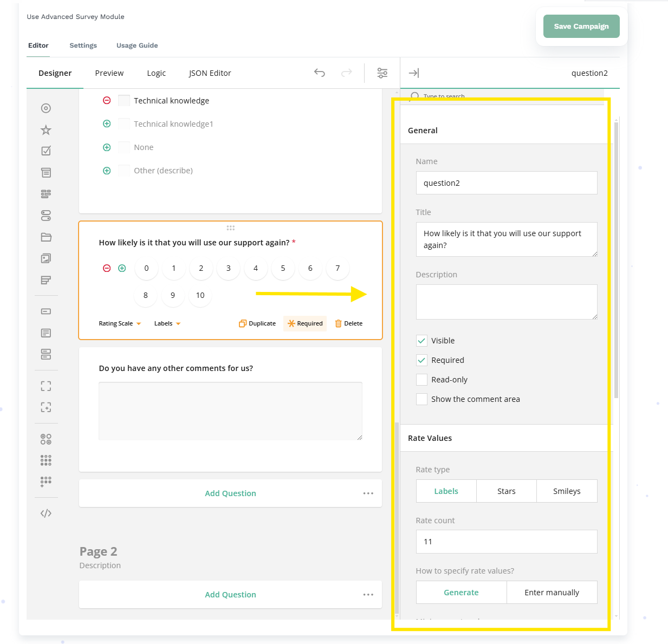Select the Image Picker tool in the toolbox
This screenshot has height=644, width=668.
pyautogui.click(x=46, y=258)
